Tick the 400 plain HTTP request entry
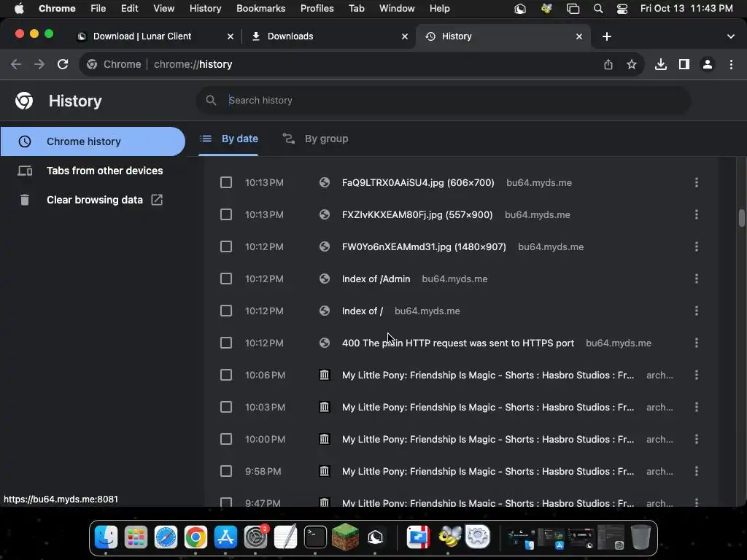The width and height of the screenshot is (747, 560). (x=226, y=343)
